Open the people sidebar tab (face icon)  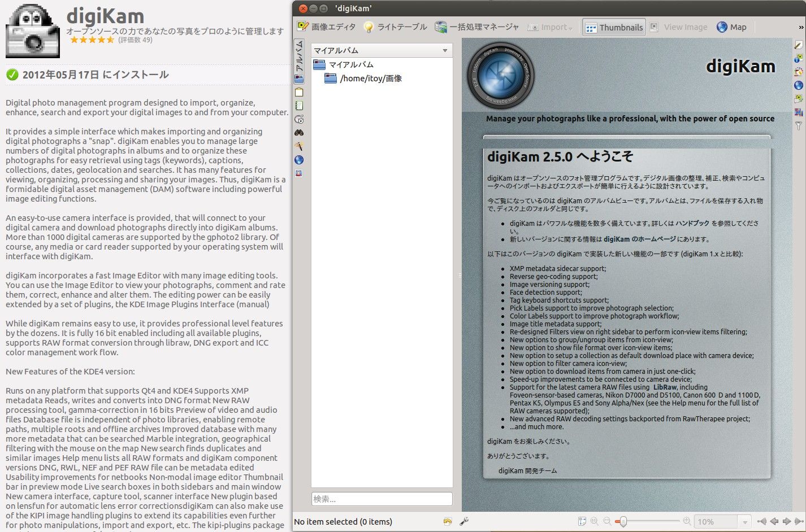point(299,173)
